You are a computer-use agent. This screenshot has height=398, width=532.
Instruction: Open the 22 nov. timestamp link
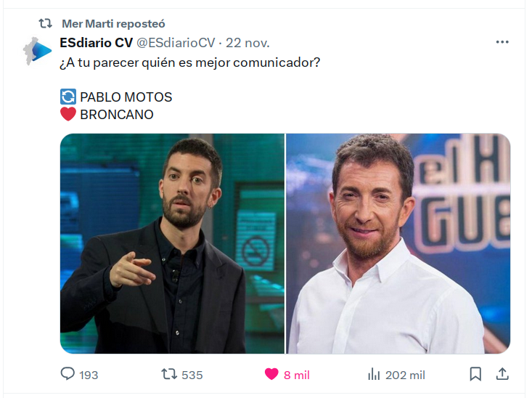tap(247, 43)
